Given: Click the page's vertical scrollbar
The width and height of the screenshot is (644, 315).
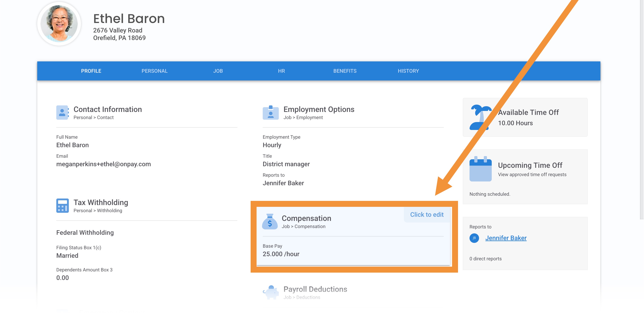Looking at the screenshot, I should coord(642,110).
